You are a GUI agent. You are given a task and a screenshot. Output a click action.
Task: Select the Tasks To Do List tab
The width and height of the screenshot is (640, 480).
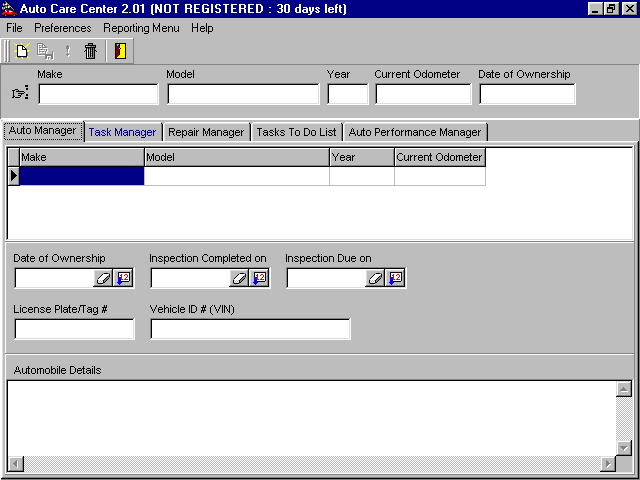click(x=296, y=132)
